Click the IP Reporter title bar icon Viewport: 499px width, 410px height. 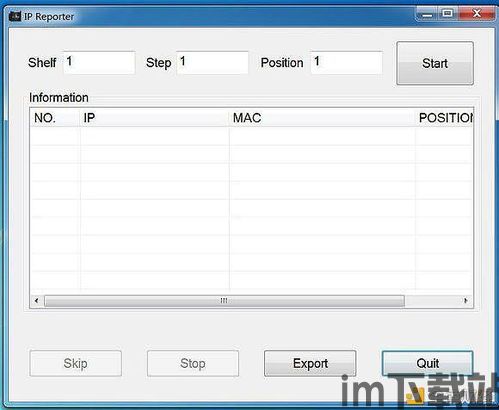[15, 16]
